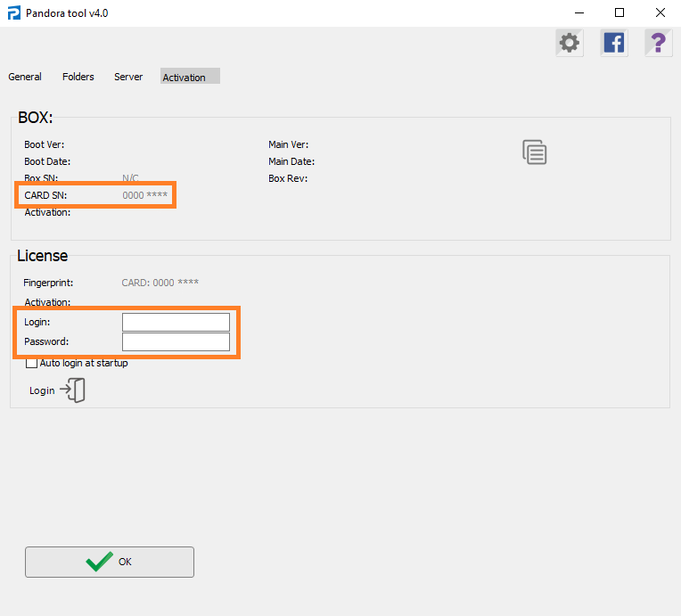Switch to the General tab
Image resolution: width=681 pixels, height=616 pixels.
coord(25,77)
